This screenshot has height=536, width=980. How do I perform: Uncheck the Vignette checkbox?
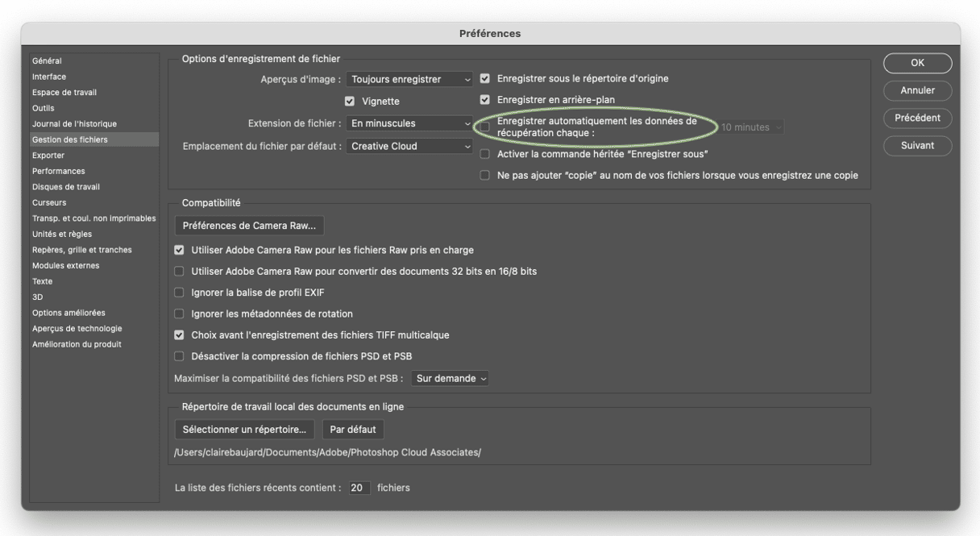(350, 102)
